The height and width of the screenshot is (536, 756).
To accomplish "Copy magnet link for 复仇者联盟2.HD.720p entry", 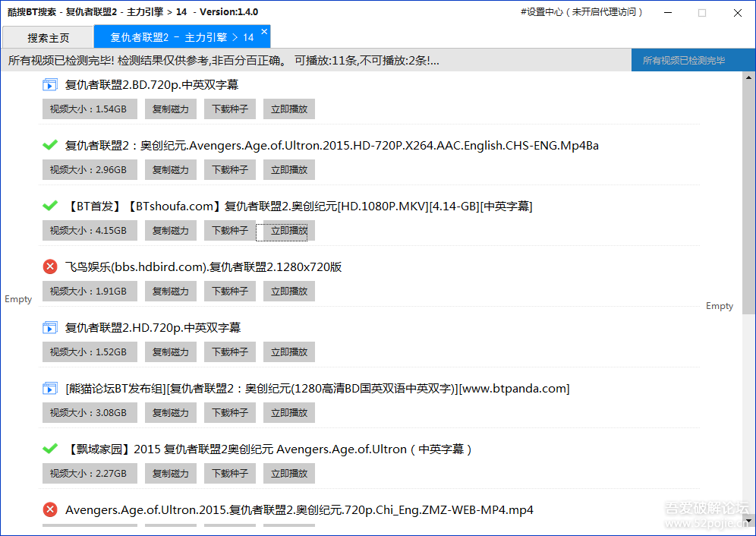I will point(171,352).
